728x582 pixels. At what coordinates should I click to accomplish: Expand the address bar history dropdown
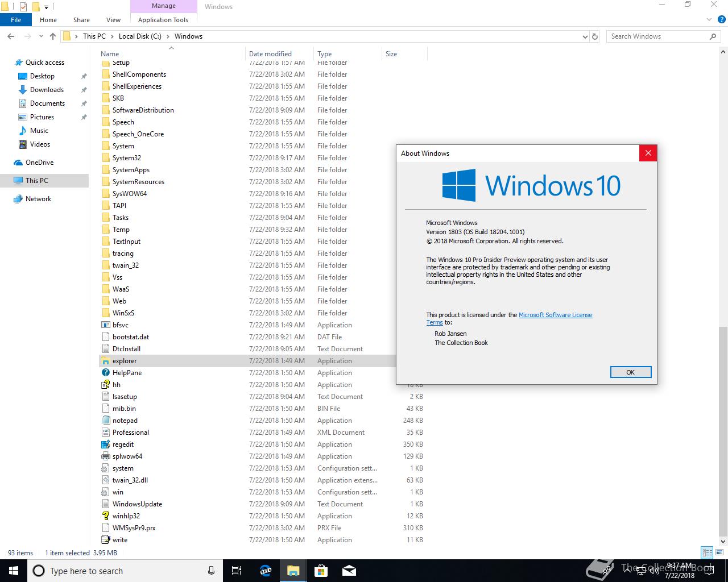pos(585,36)
